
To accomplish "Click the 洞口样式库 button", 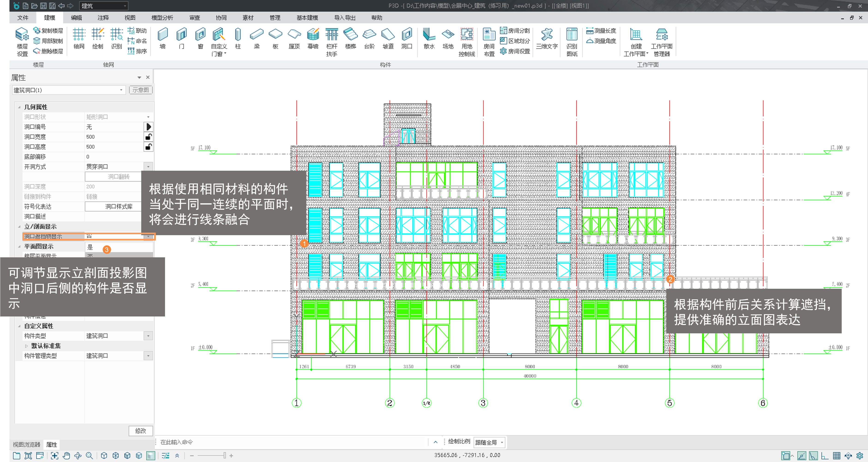I will point(119,206).
